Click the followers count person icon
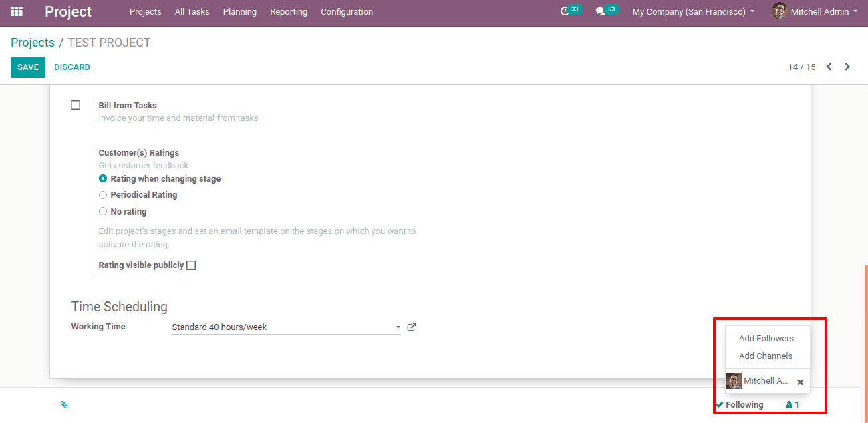868x423 pixels. pyautogui.click(x=789, y=405)
